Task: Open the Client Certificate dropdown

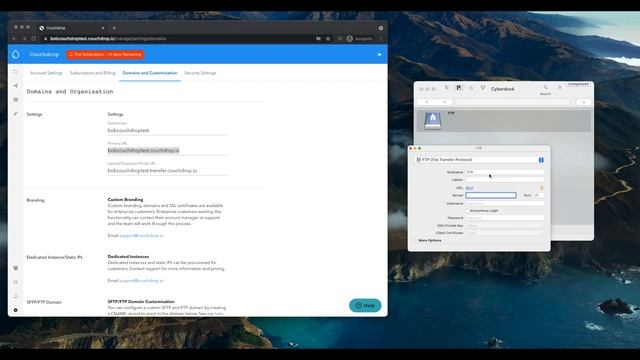Action: (505, 233)
